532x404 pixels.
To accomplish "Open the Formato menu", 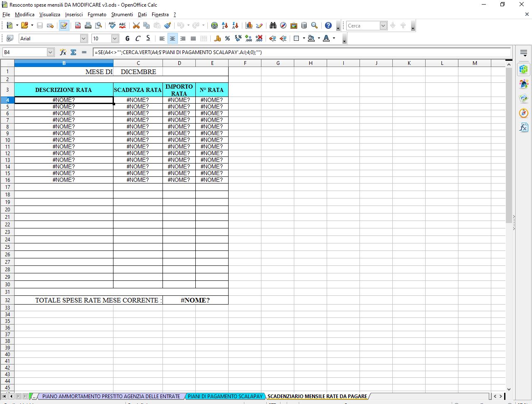I will (x=97, y=14).
